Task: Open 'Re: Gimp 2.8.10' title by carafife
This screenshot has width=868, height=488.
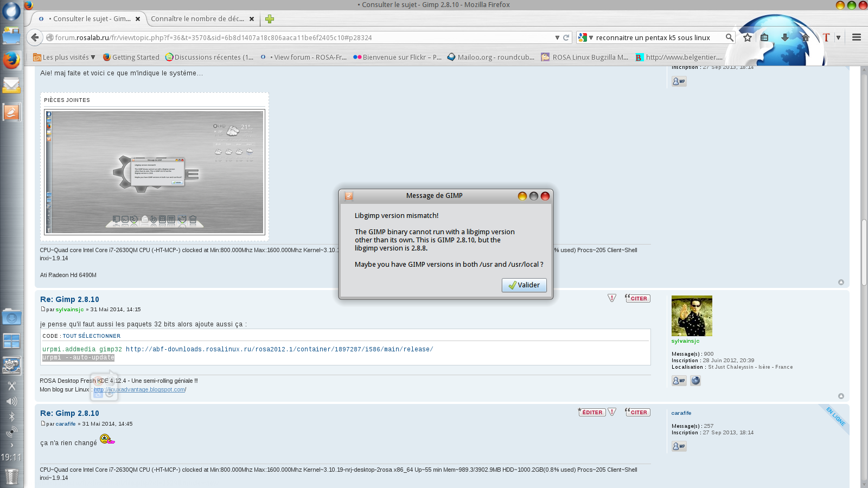Action: [69, 413]
